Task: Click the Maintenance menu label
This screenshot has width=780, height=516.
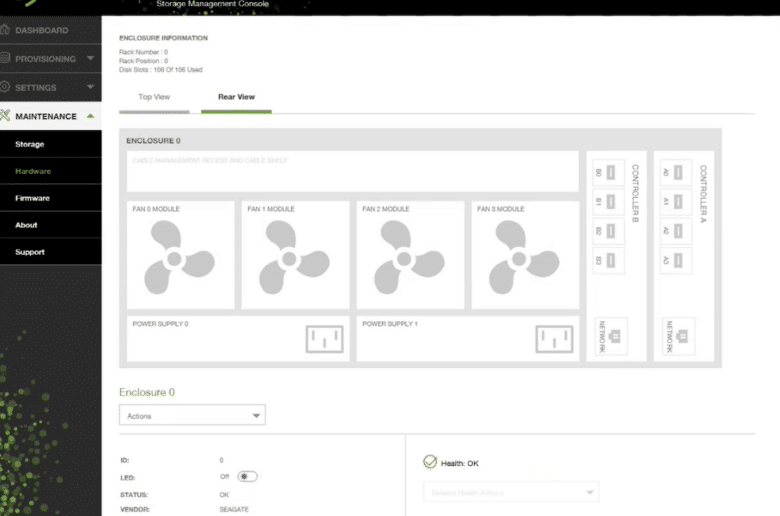Action: pyautogui.click(x=46, y=116)
